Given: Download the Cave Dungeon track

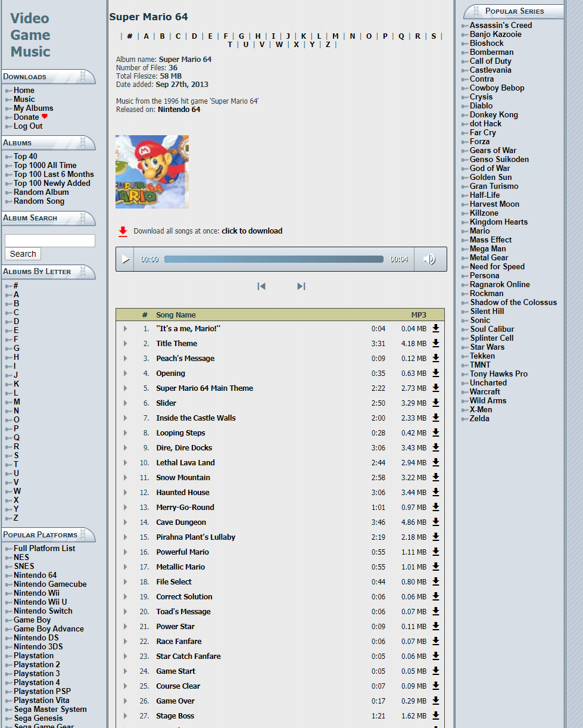Looking at the screenshot, I should point(435,522).
